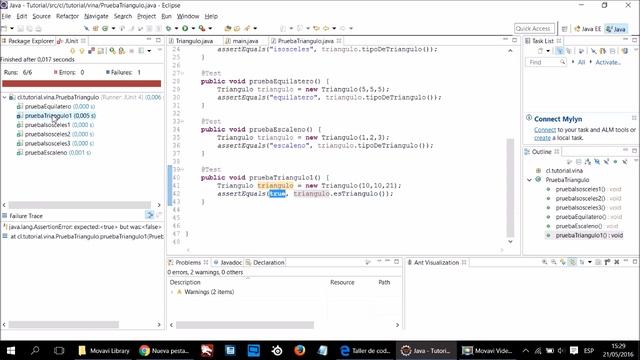This screenshot has width=640, height=360.
Task: Switch to Package Explorer tab
Action: pyautogui.click(x=28, y=41)
